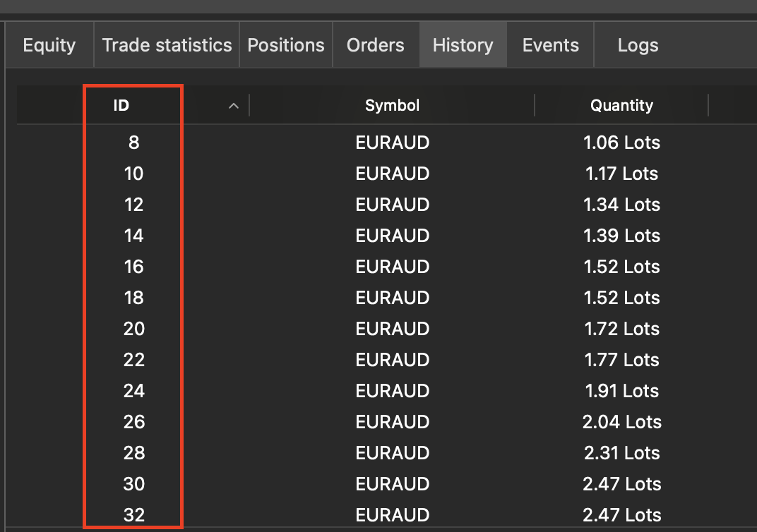Click the 1.17 Lots quantity cell
This screenshot has width=757, height=532.
[621, 174]
